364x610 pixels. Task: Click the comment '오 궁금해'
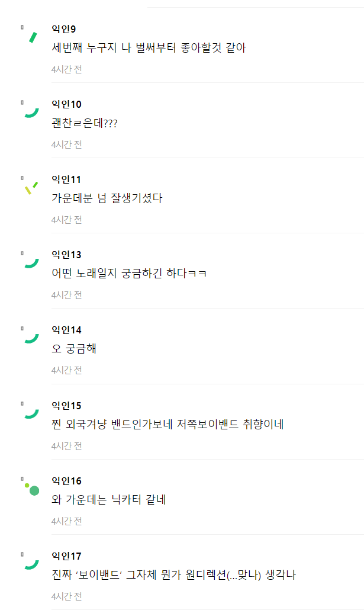(74, 349)
